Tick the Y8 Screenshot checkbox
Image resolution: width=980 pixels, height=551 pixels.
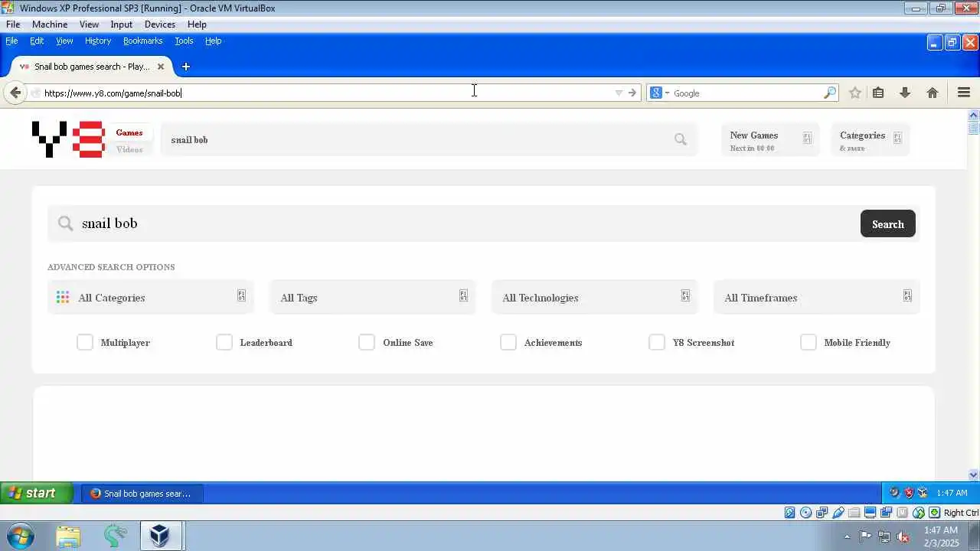click(x=657, y=342)
